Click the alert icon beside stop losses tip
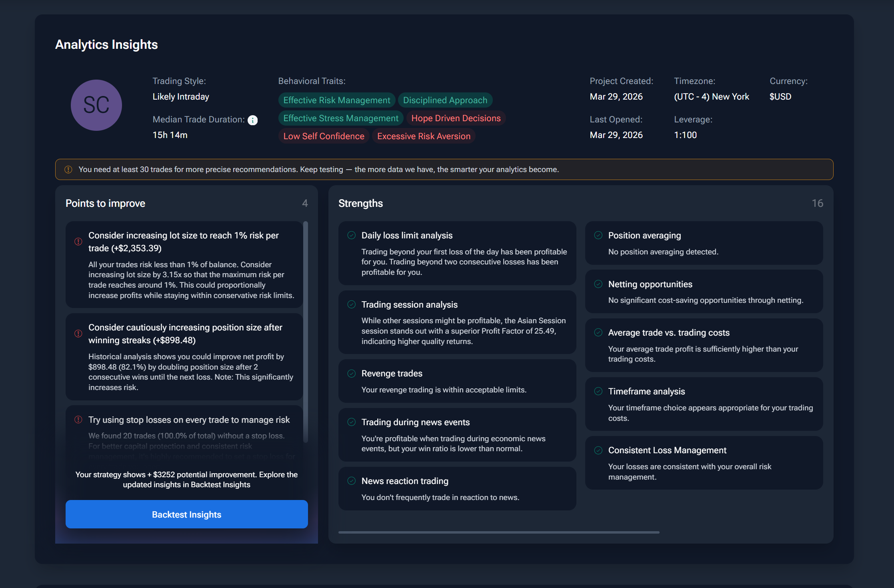 tap(78, 420)
